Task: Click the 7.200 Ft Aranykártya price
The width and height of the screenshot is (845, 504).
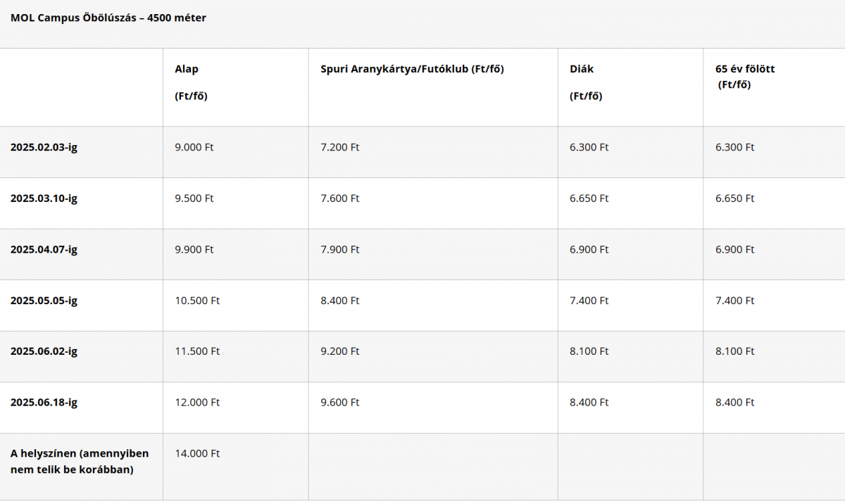Action: click(x=340, y=147)
